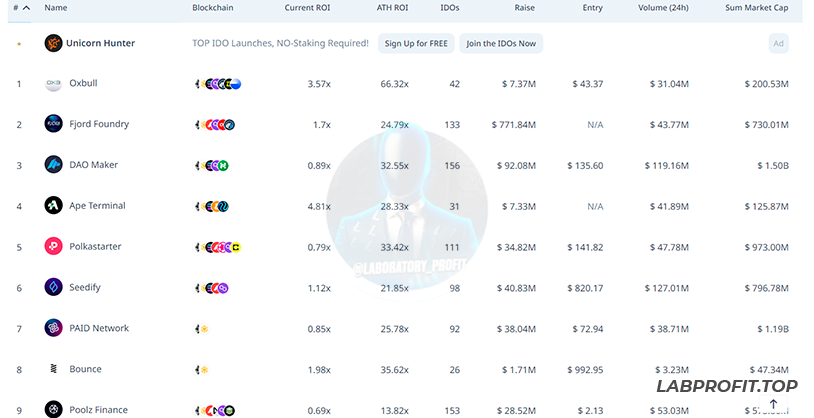Sort by Volume (24h) column header
The width and height of the screenshot is (814, 418).
coord(666,8)
